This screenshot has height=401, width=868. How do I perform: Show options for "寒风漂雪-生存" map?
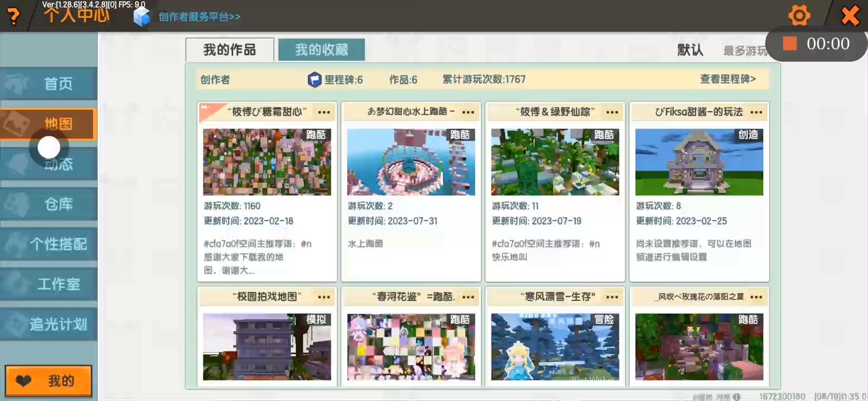[x=612, y=297]
